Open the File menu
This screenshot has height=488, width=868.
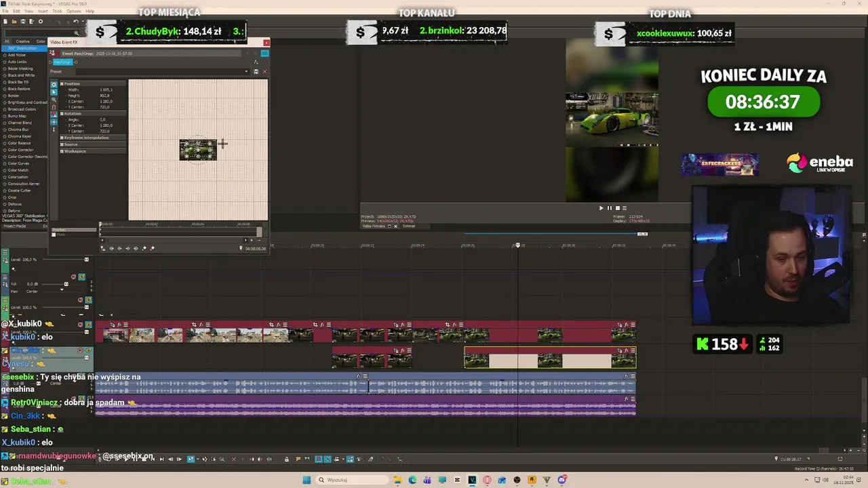coord(5,11)
